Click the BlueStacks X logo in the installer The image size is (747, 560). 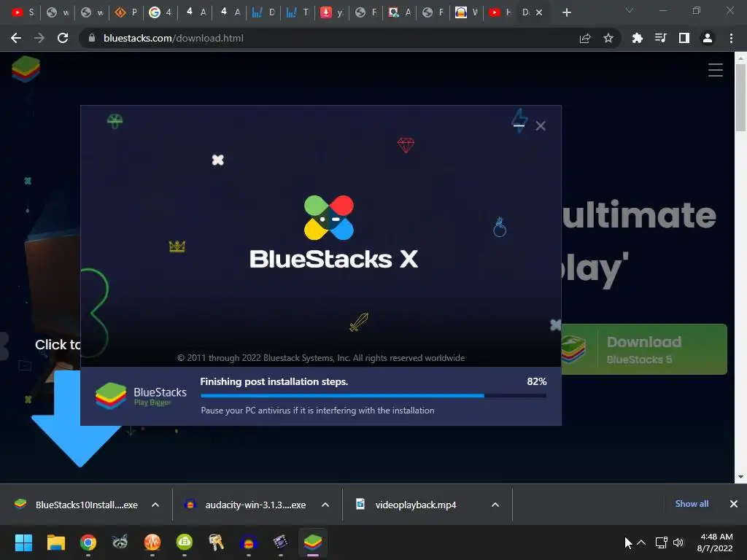tap(333, 232)
